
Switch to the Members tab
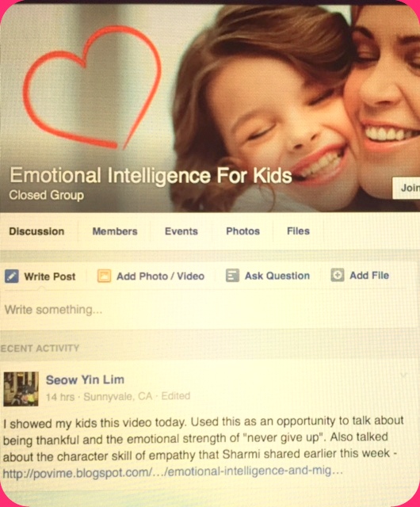point(115,231)
